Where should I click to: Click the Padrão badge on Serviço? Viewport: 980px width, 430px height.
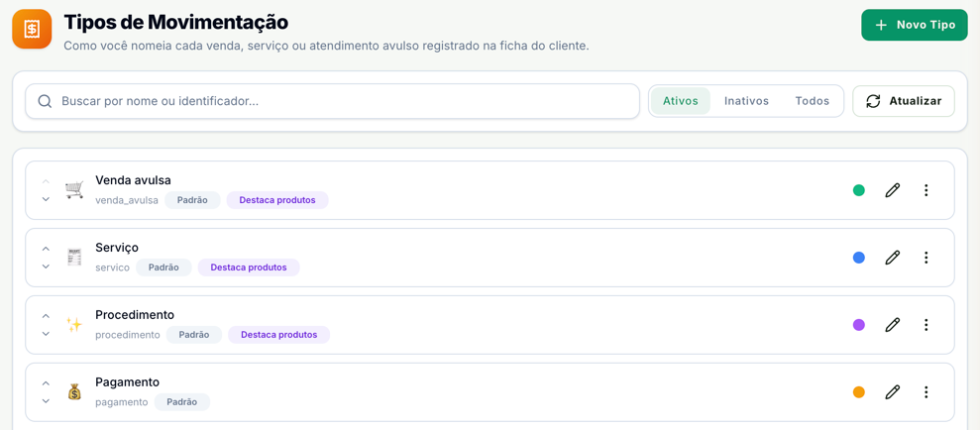tap(163, 268)
